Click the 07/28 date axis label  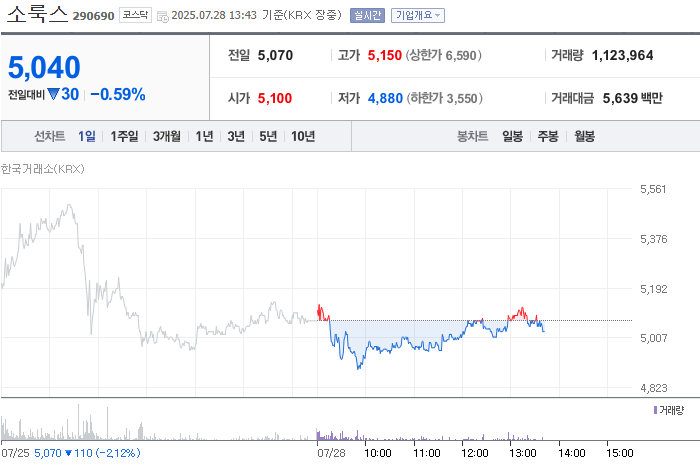[331, 453]
